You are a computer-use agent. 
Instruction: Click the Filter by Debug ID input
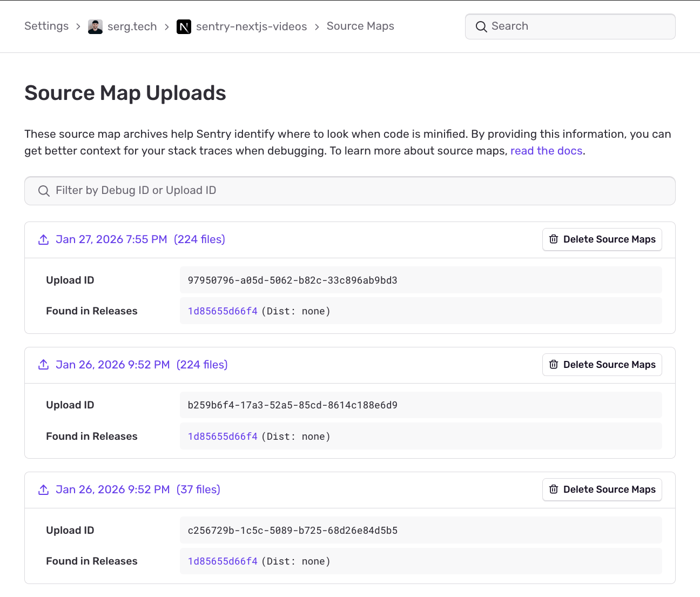tap(349, 191)
